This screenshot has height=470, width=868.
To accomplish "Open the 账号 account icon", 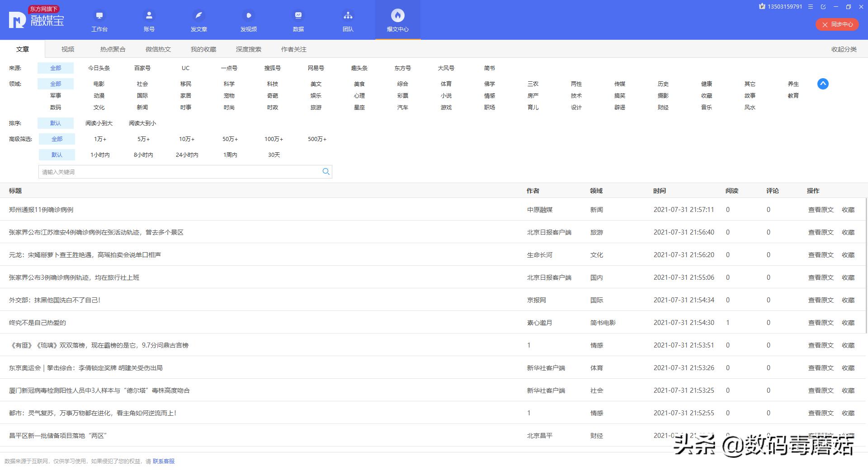I will (149, 16).
